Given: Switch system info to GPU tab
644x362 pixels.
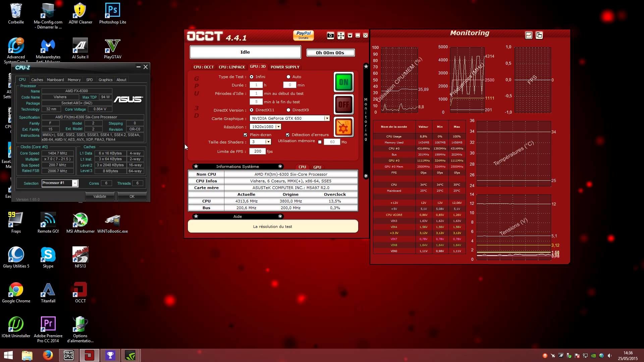Looking at the screenshot, I should (x=317, y=167).
